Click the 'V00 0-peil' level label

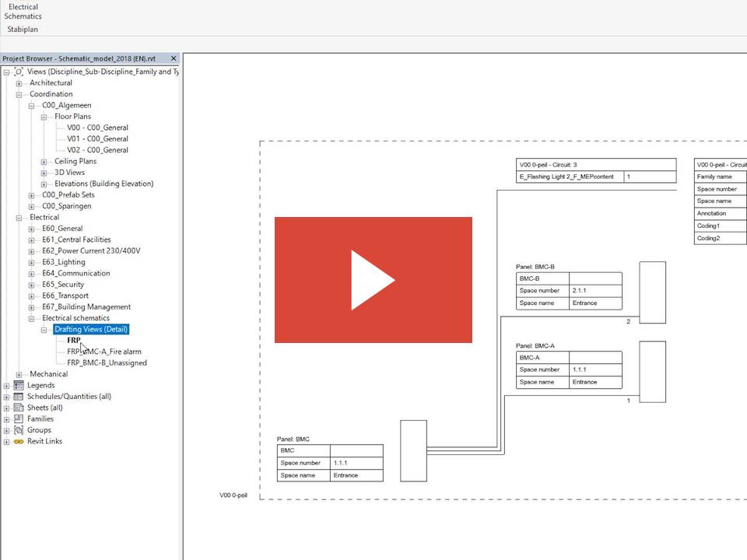[233, 495]
